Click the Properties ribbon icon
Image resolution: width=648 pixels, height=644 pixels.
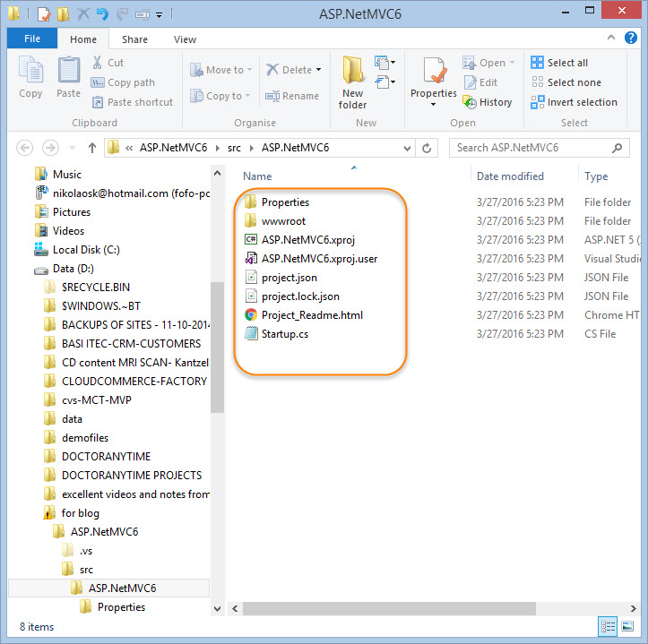433,71
